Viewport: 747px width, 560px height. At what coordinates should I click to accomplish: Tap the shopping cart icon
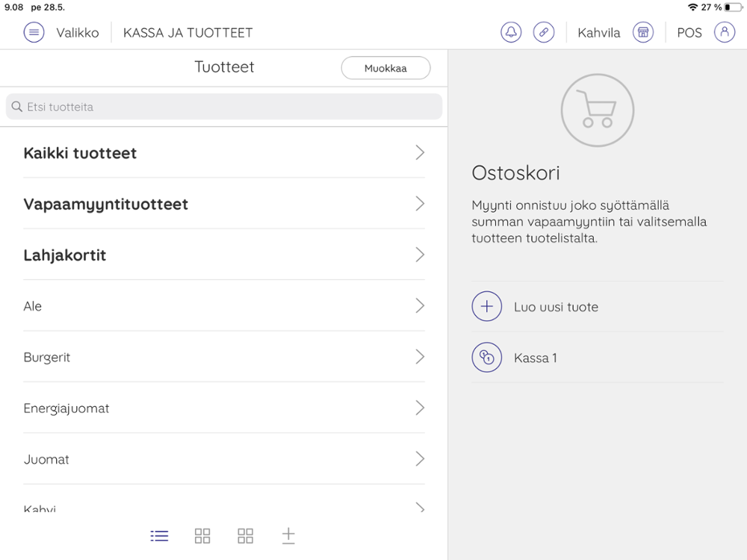tap(598, 111)
